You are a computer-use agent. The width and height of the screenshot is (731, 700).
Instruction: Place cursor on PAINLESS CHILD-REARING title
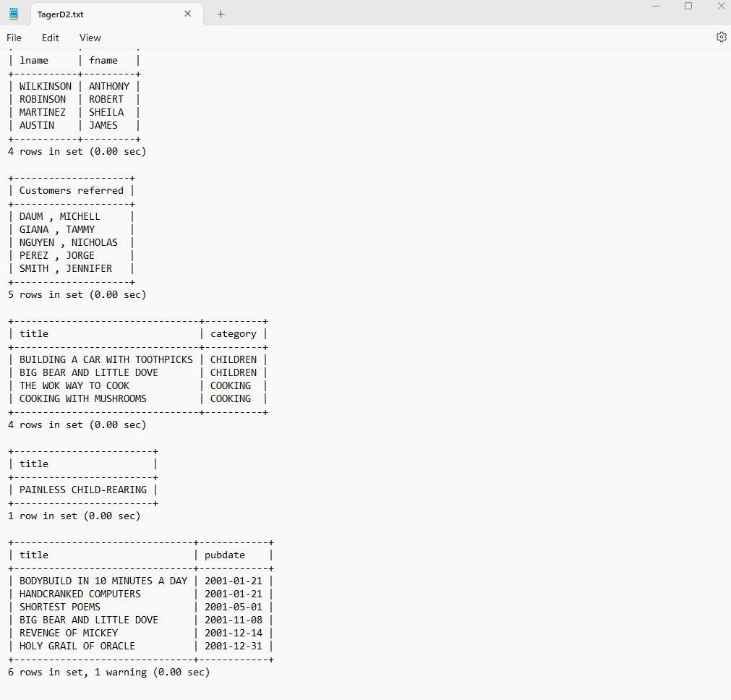(83, 490)
